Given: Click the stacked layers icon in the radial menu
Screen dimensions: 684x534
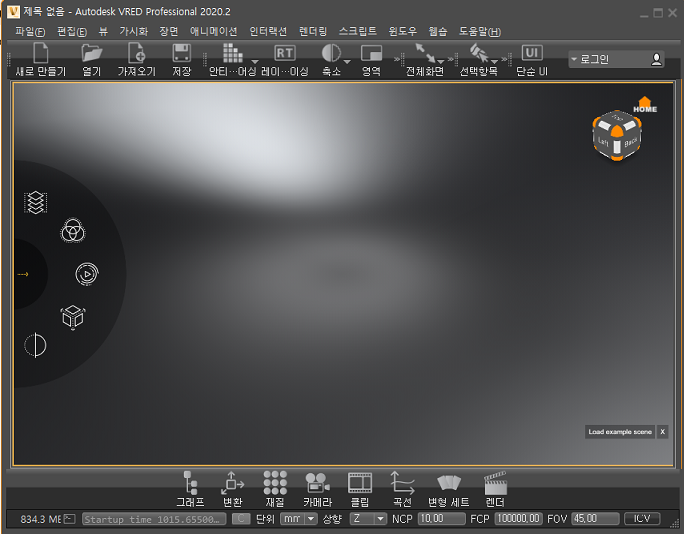Looking at the screenshot, I should [35, 203].
